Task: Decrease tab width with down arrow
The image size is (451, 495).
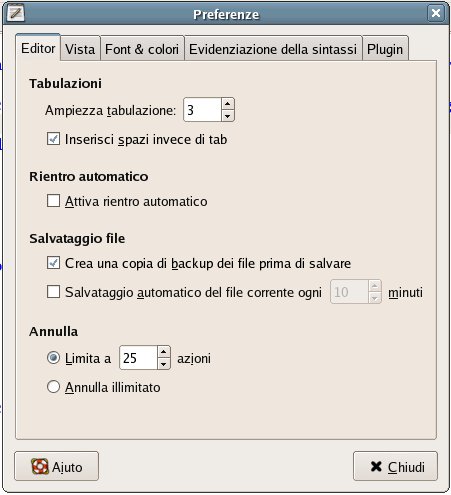Action: coord(228,116)
